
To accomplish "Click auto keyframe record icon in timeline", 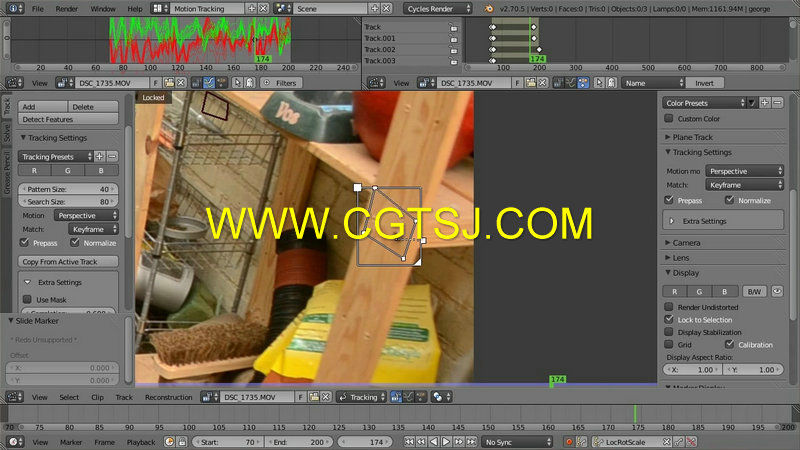I will (569, 442).
